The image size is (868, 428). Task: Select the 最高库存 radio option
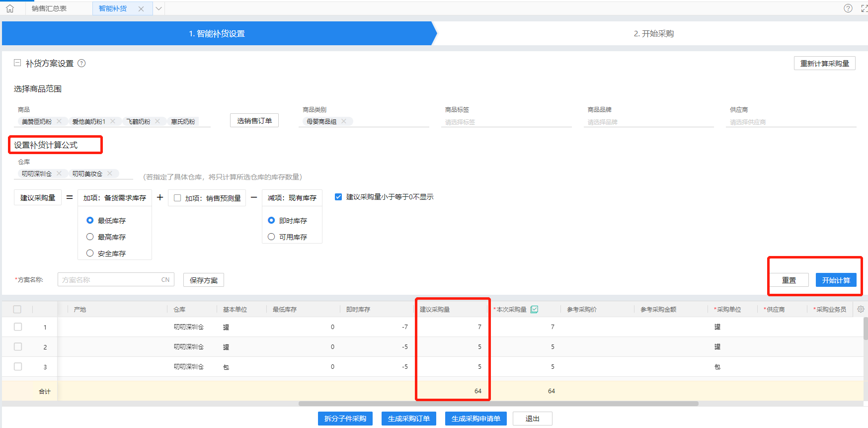pyautogui.click(x=90, y=237)
